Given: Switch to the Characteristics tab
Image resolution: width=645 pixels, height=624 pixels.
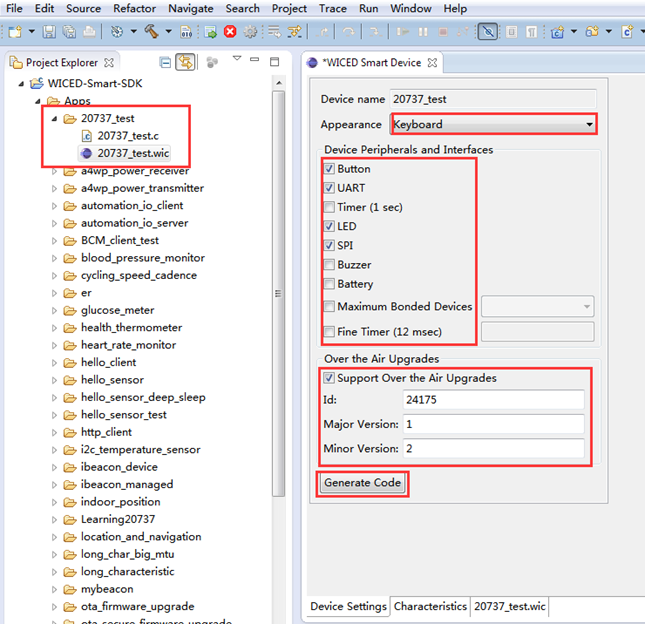Looking at the screenshot, I should (430, 606).
